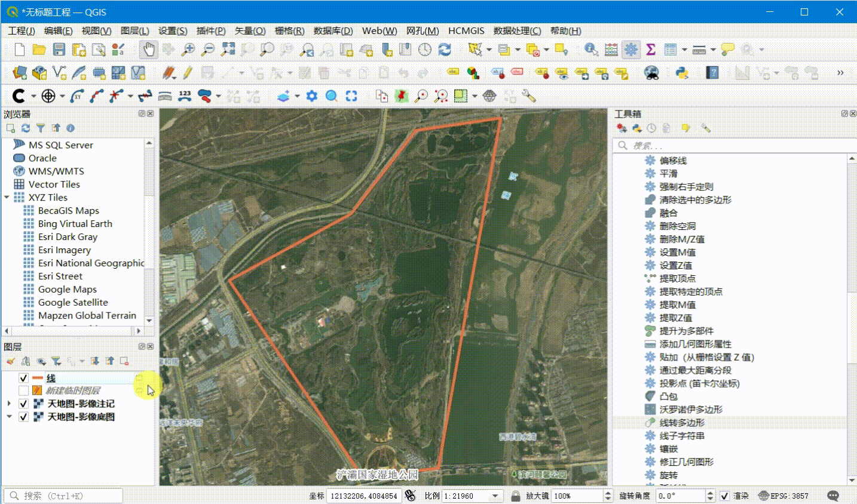This screenshot has width=857, height=504.
Task: Select Google Satellite in XYZ Tiles
Action: pos(73,302)
